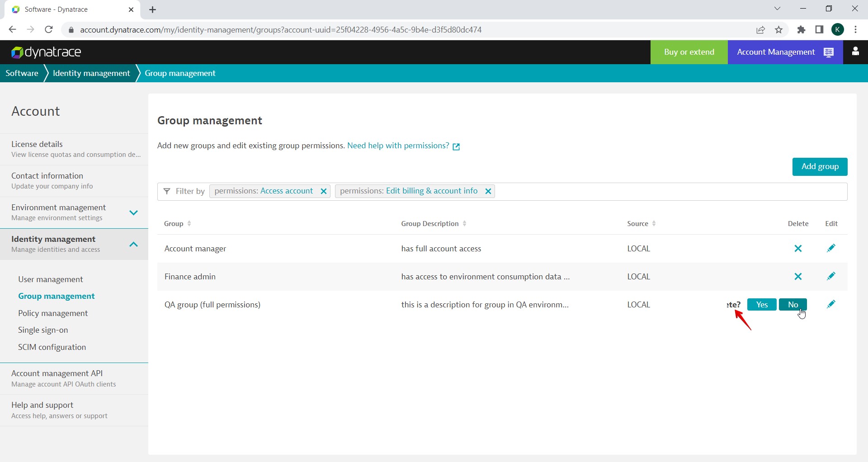
Task: Edit the Account manager group
Action: tap(831, 248)
